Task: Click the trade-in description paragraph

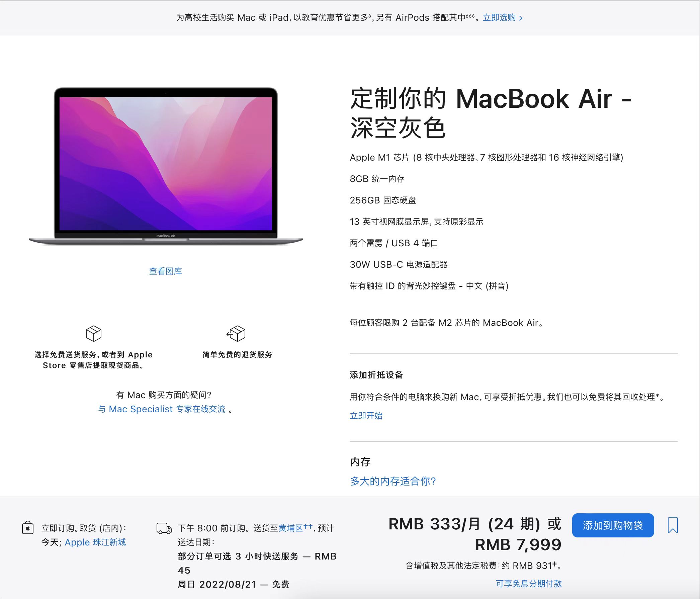Action: pyautogui.click(x=508, y=397)
